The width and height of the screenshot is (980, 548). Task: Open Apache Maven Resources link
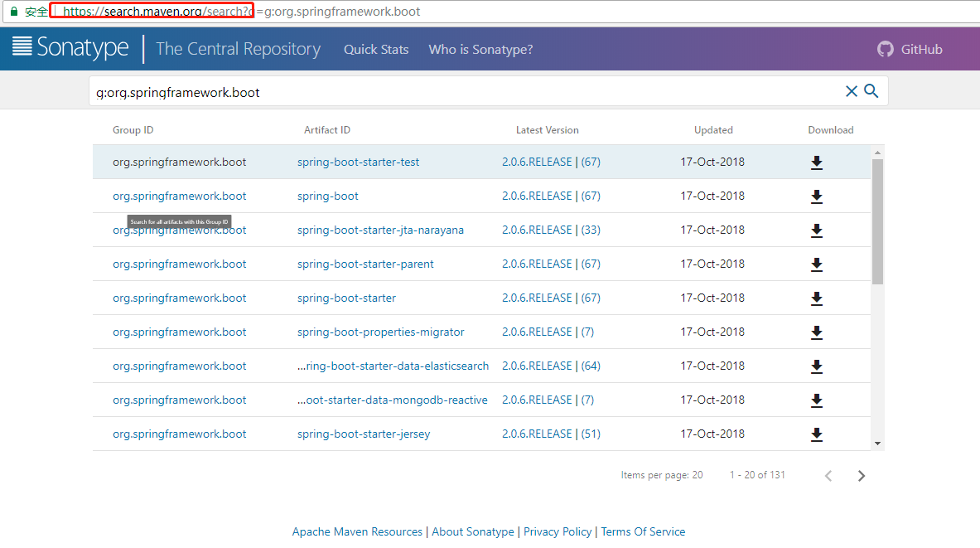pos(358,531)
